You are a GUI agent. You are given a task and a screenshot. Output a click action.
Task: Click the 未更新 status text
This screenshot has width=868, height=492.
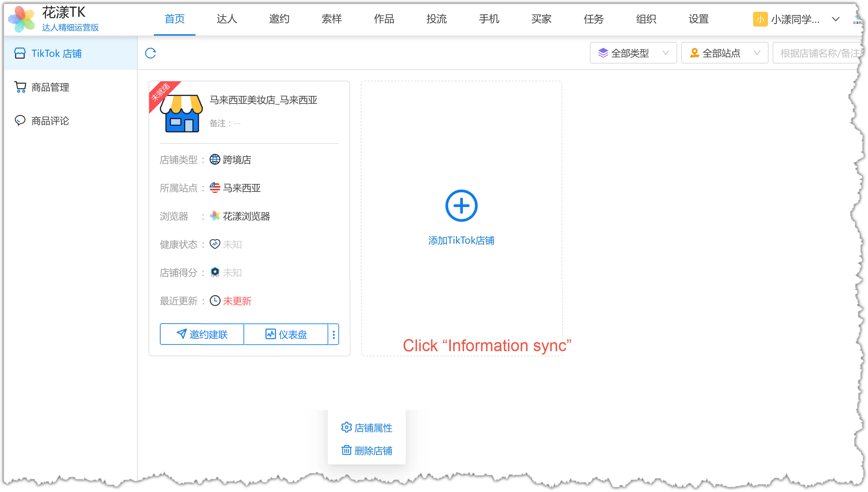coord(237,301)
